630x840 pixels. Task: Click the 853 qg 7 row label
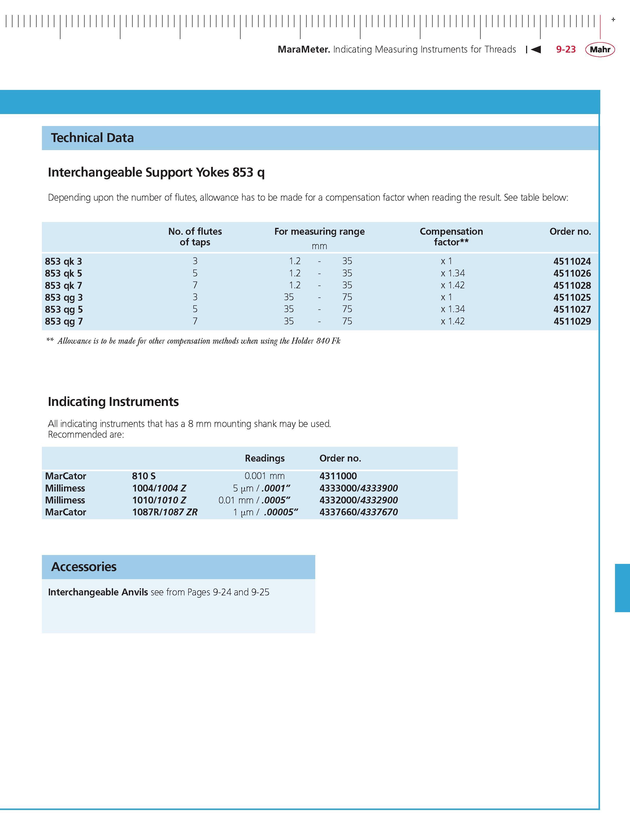click(x=64, y=321)
